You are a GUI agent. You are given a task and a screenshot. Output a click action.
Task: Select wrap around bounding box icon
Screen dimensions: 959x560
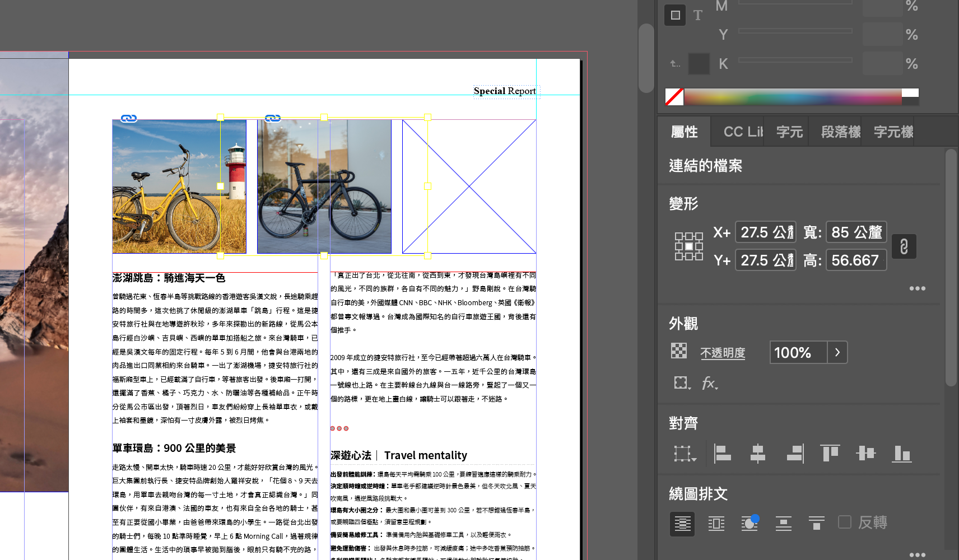tap(716, 524)
